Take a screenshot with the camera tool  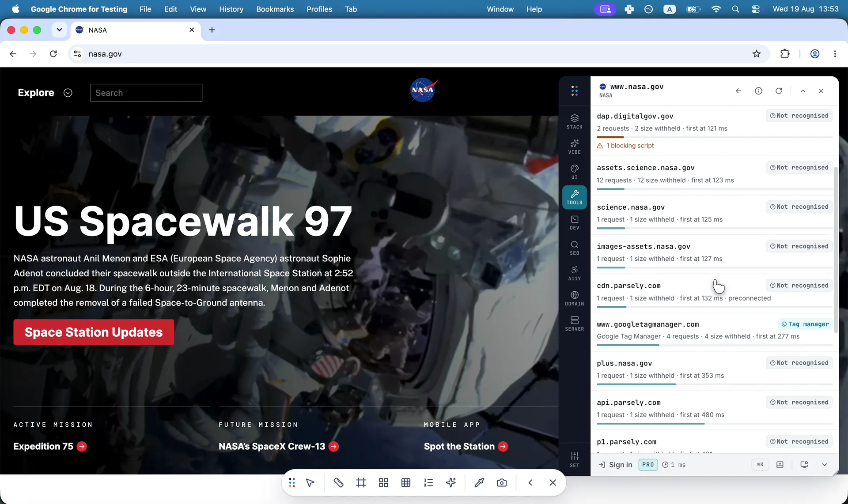[502, 483]
